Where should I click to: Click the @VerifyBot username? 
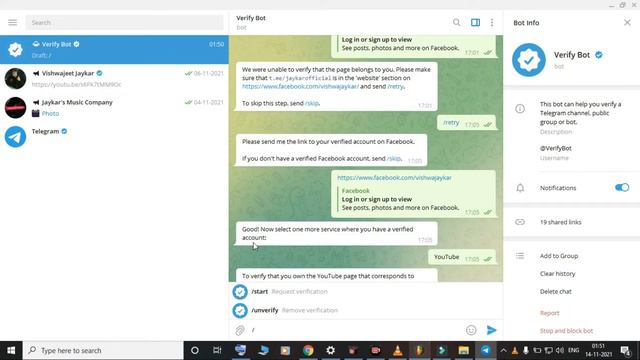click(x=556, y=148)
